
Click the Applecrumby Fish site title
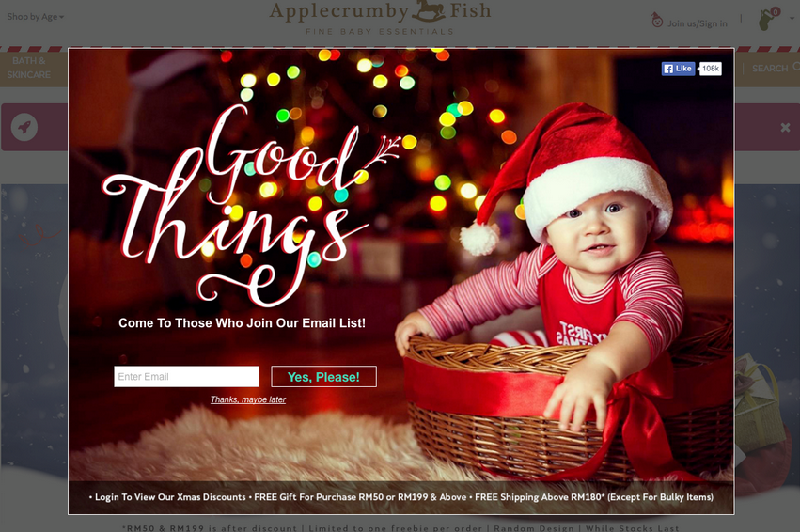pos(380,11)
